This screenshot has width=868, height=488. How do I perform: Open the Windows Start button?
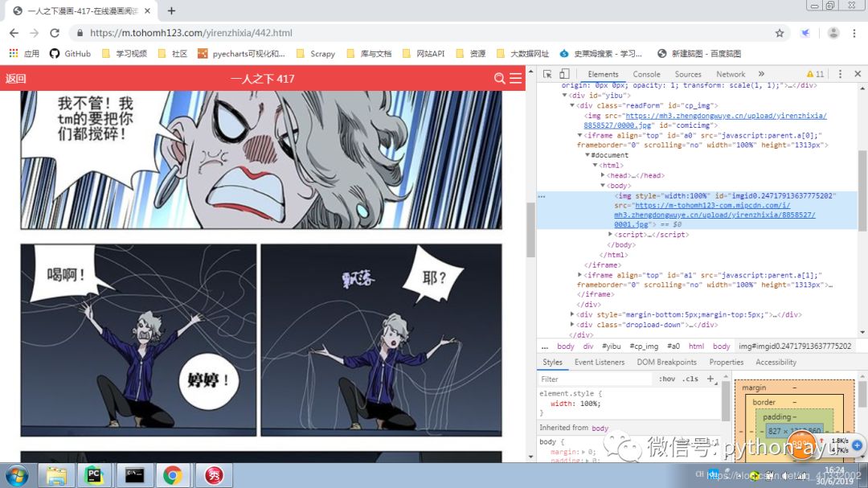(x=17, y=476)
